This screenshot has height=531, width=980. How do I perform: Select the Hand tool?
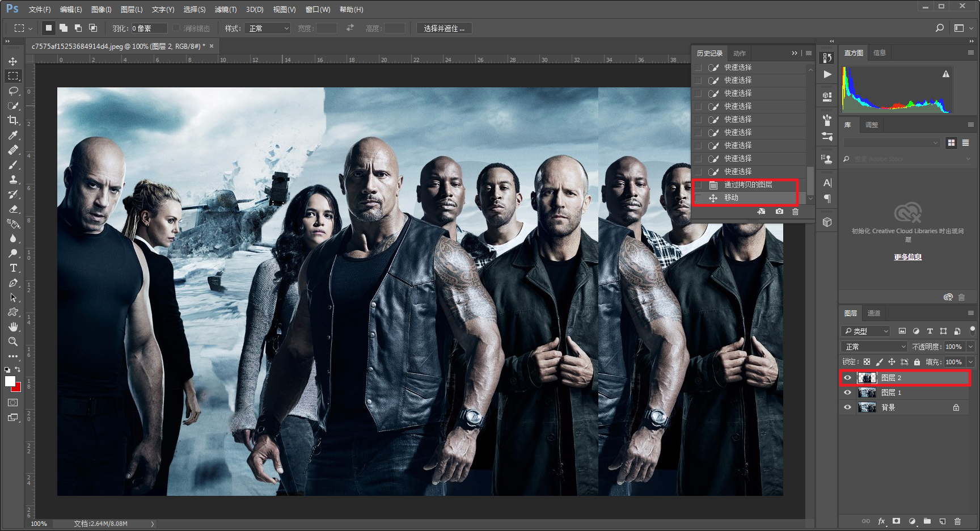12,327
